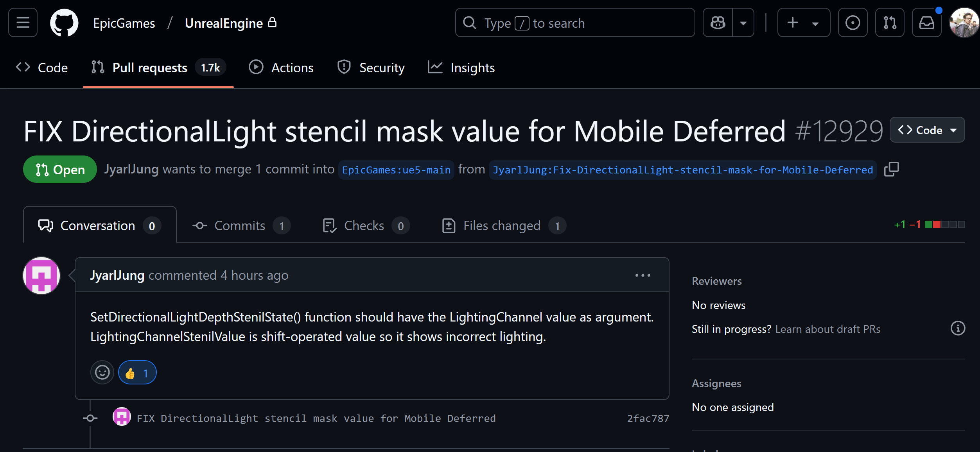Open the Copilot chat icon
The width and height of the screenshot is (980, 452).
[718, 23]
